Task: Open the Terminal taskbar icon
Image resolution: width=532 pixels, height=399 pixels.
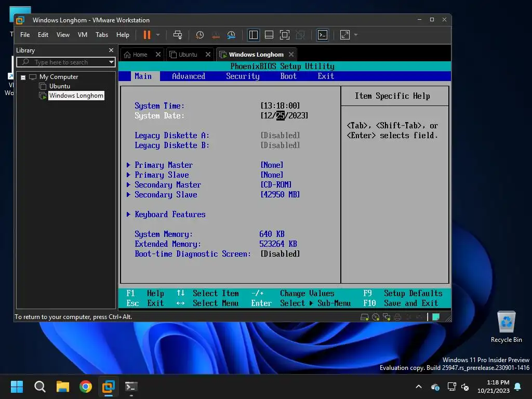Action: (131, 387)
